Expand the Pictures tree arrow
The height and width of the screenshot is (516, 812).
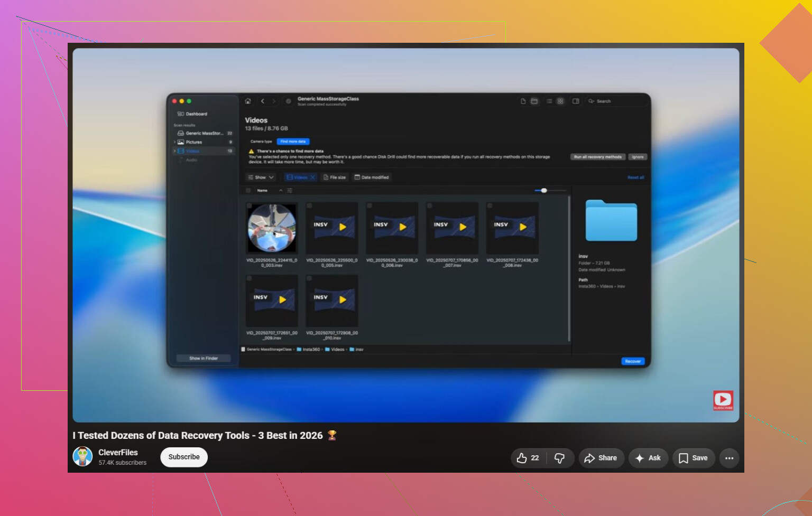tap(174, 142)
